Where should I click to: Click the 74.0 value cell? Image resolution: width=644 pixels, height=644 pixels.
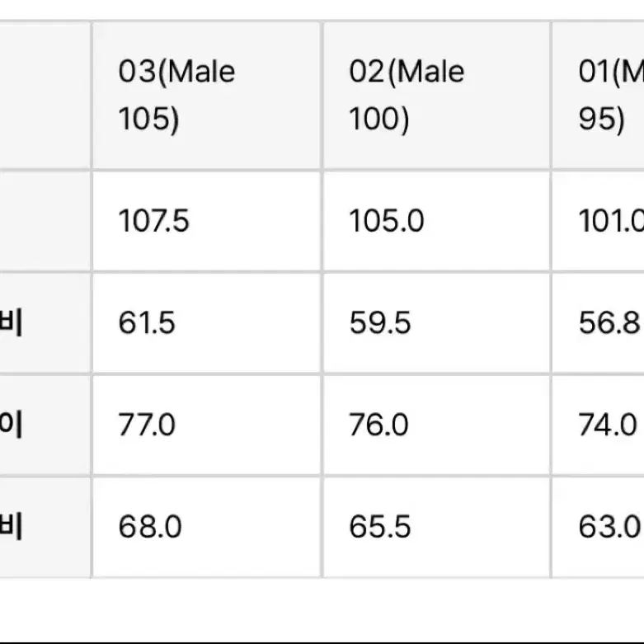[x=599, y=425]
